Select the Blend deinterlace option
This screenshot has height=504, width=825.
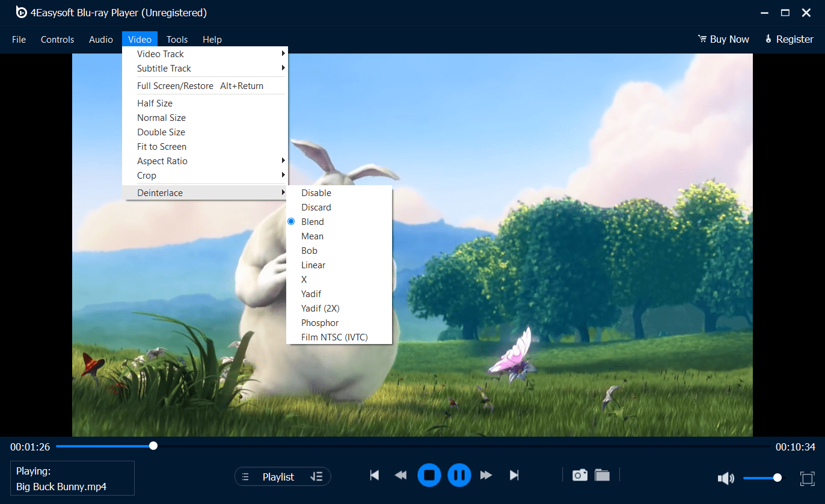[x=313, y=222]
